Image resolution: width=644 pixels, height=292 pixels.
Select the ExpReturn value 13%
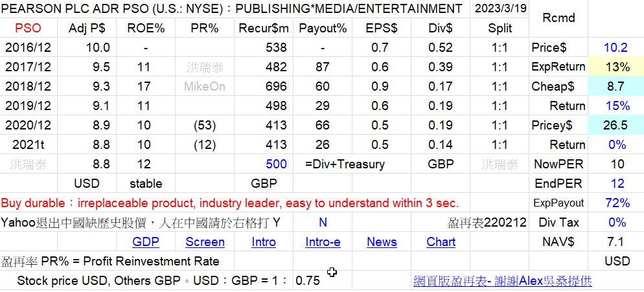click(x=615, y=67)
